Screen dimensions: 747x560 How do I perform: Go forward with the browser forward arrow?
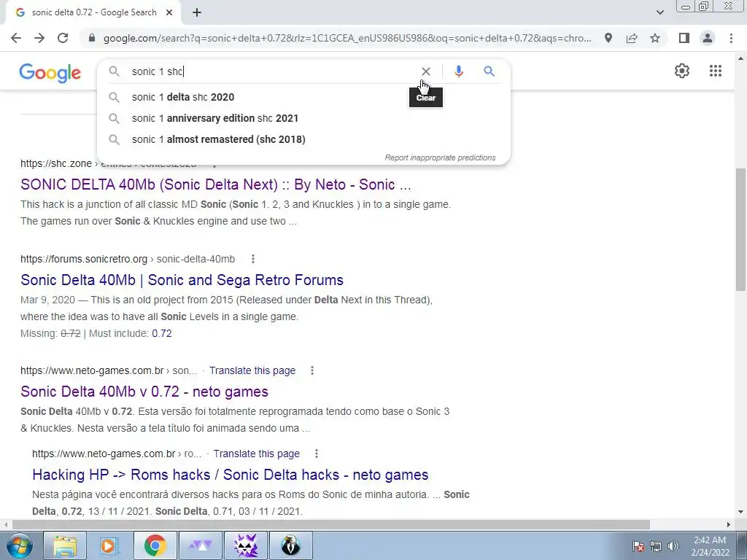pyautogui.click(x=39, y=38)
